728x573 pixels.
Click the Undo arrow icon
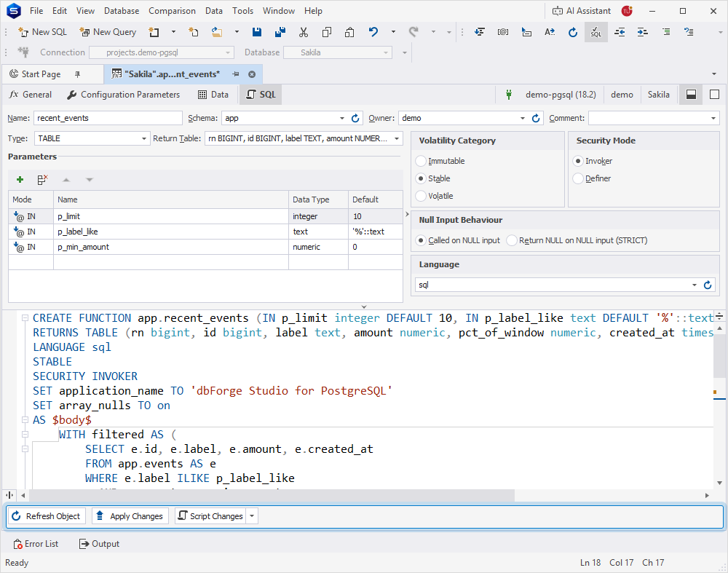tap(373, 32)
